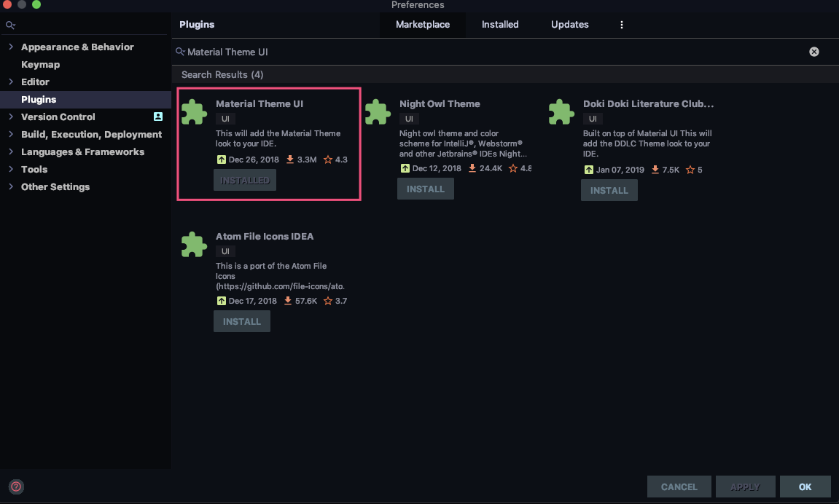Install the Night Owl Theme plugin
This screenshot has height=504, width=839.
point(426,189)
